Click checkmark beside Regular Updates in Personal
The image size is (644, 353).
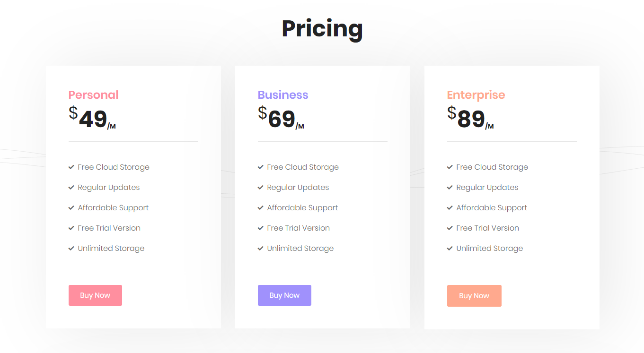pyautogui.click(x=71, y=187)
